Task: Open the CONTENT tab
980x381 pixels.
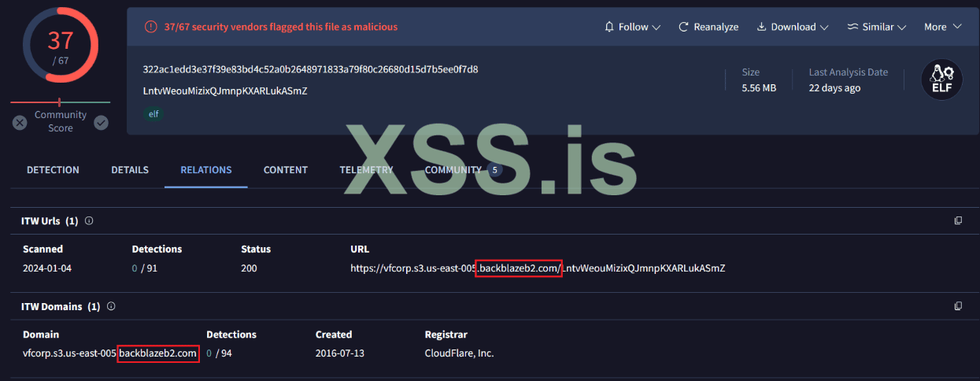Action: (286, 170)
